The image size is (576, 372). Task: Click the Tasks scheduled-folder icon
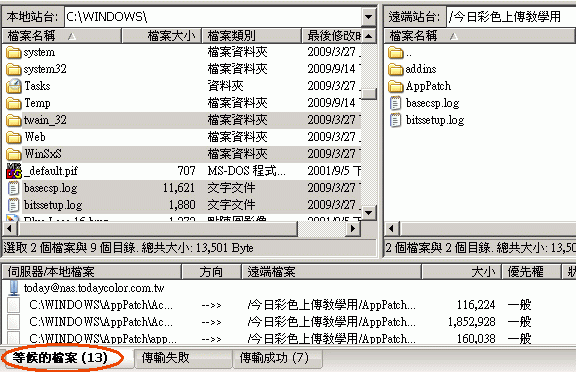coord(14,86)
